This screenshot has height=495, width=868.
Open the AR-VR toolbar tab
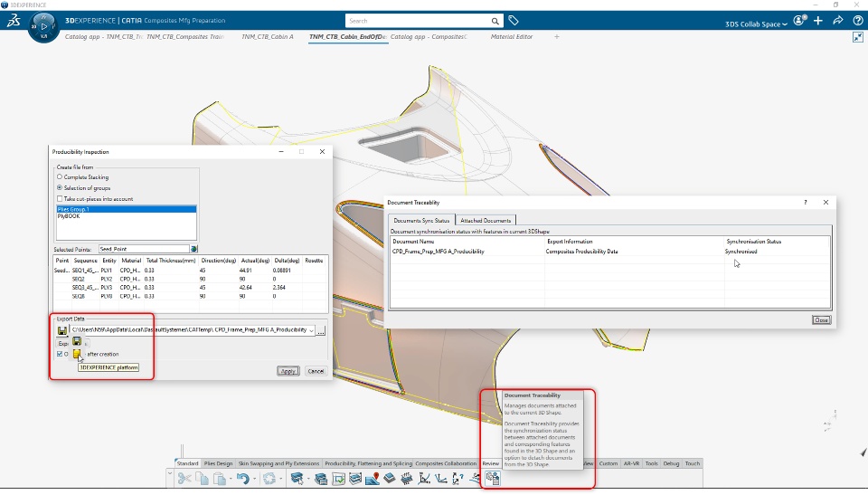point(631,463)
